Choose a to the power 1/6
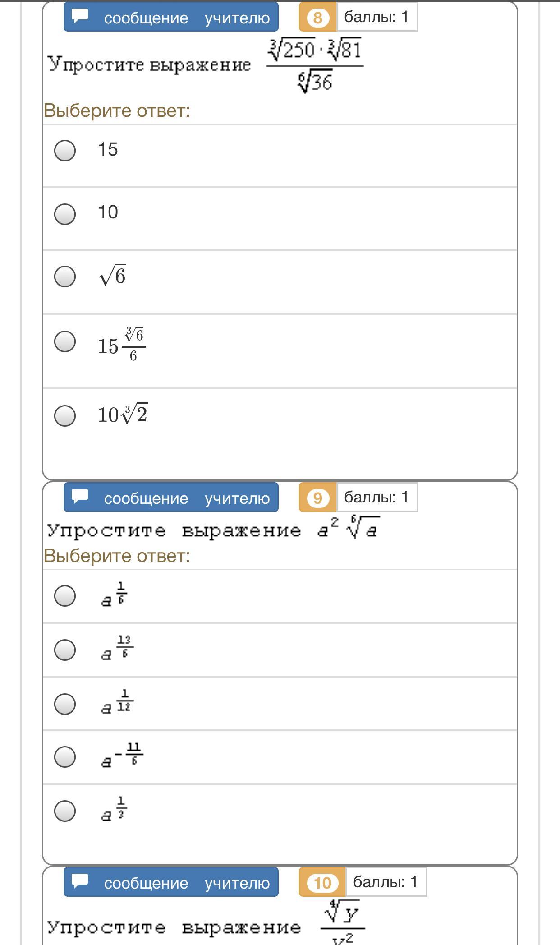This screenshot has height=945, width=560. [65, 596]
